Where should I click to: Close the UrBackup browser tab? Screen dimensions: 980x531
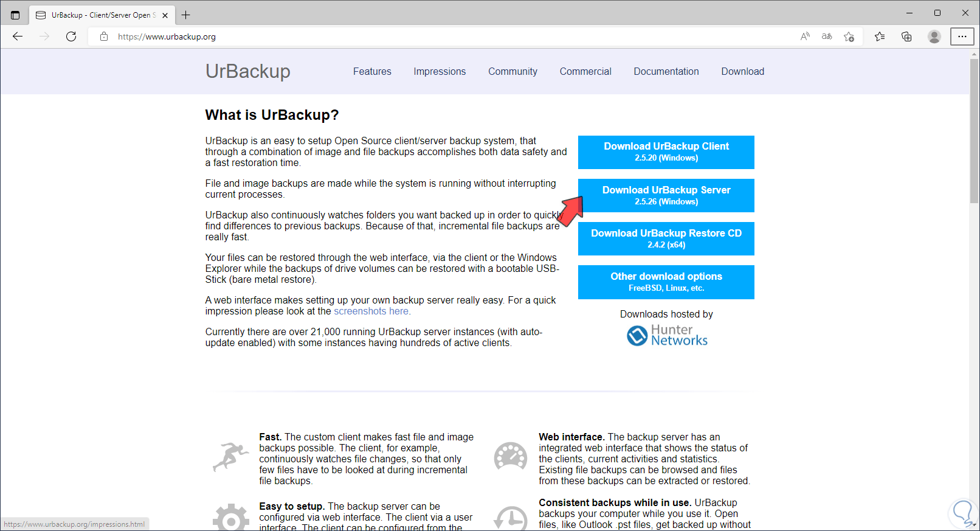(x=165, y=15)
